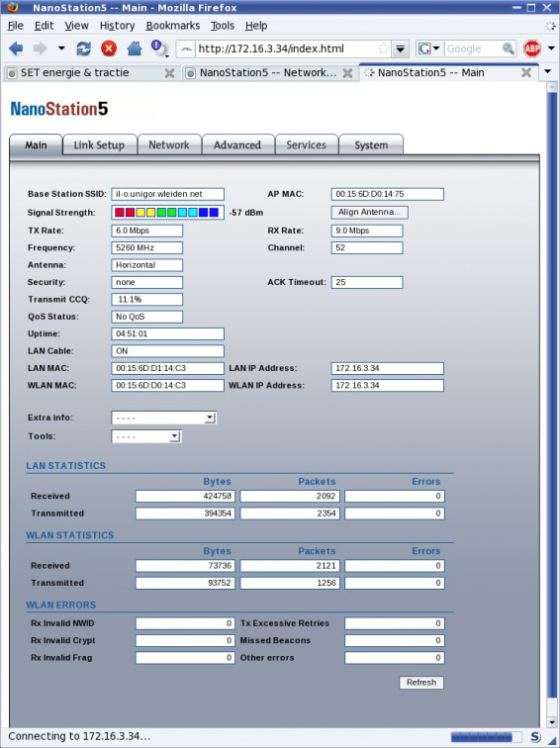Open the address bar history dropdown
This screenshot has width=560, height=748.
pyautogui.click(x=401, y=48)
